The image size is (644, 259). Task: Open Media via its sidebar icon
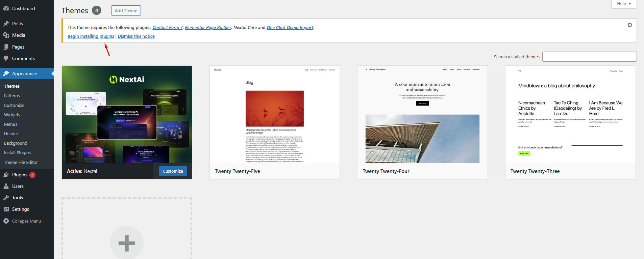pos(6,35)
